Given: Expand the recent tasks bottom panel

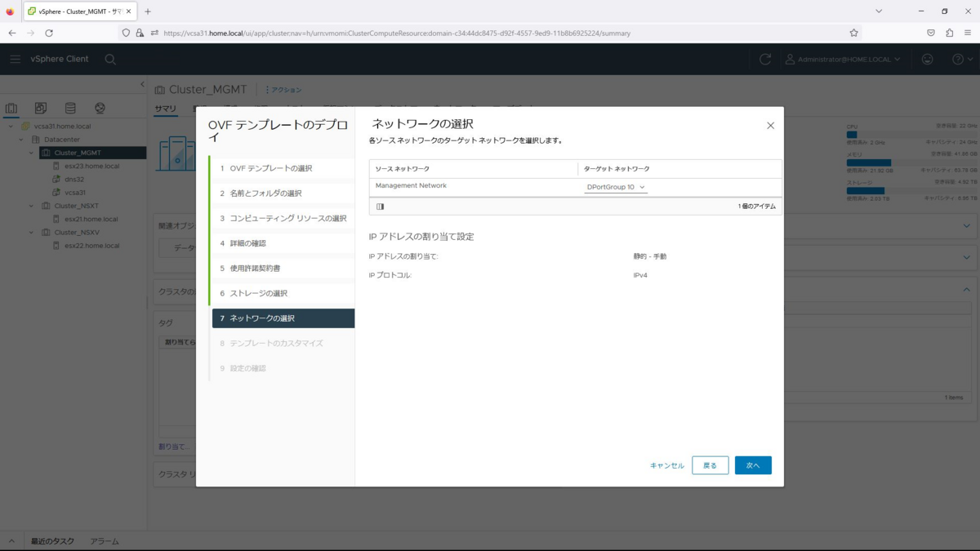Looking at the screenshot, I should point(11,541).
